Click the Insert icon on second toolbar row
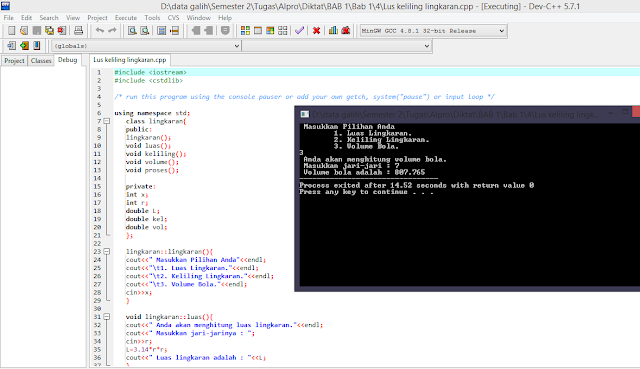 pos(11,46)
